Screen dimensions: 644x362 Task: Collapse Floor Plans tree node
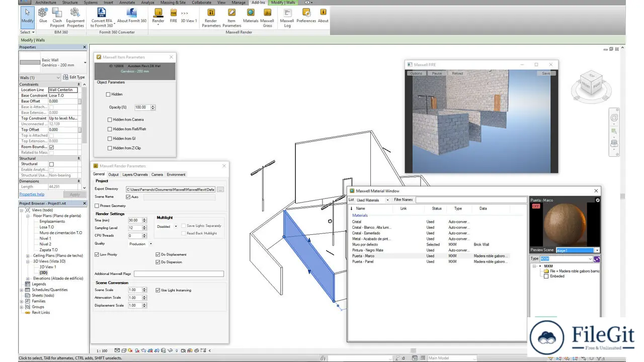pos(28,216)
